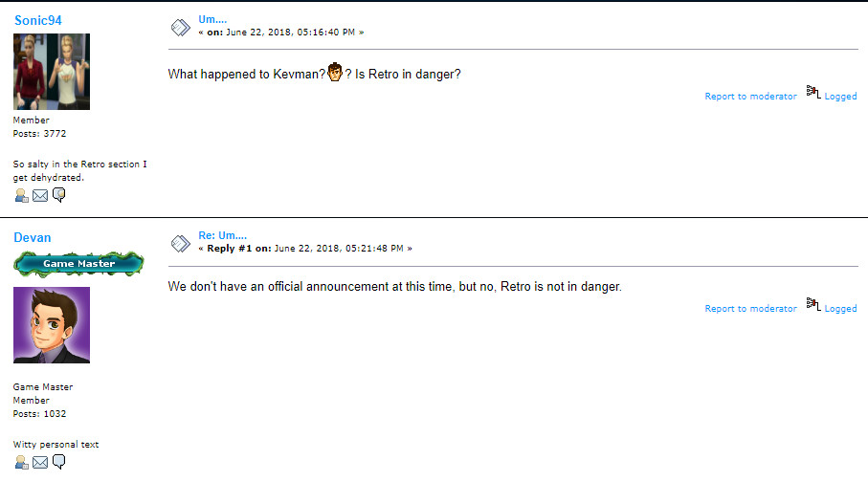Click Logged link in Devan's reply
868x482 pixels.
pos(840,309)
